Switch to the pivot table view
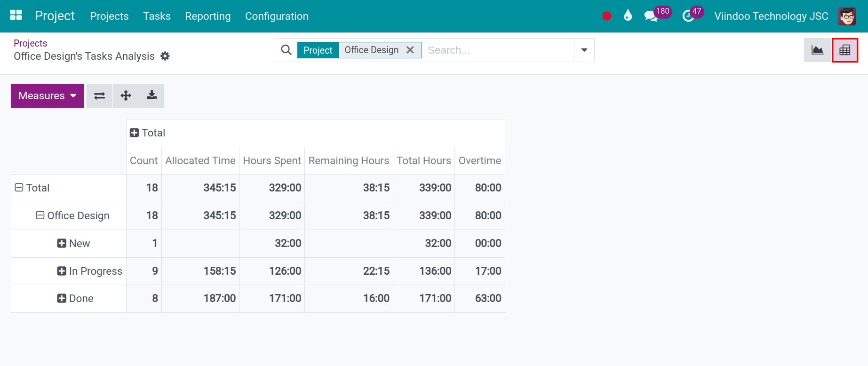The width and height of the screenshot is (868, 366). [845, 50]
